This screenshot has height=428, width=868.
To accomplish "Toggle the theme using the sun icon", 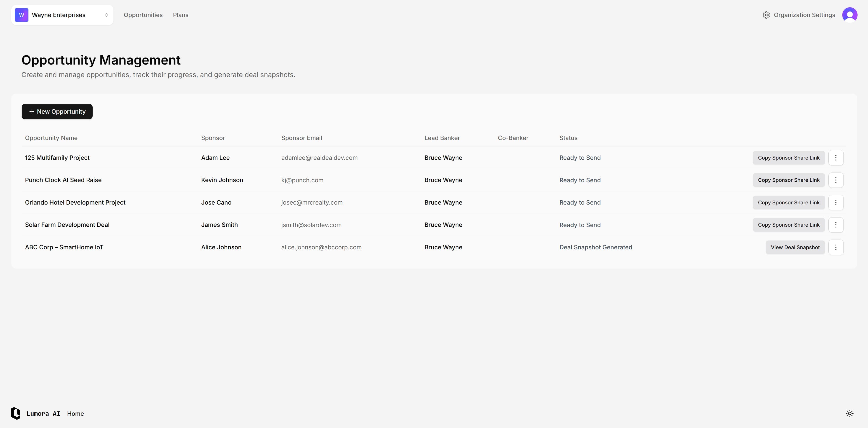I will point(850,413).
